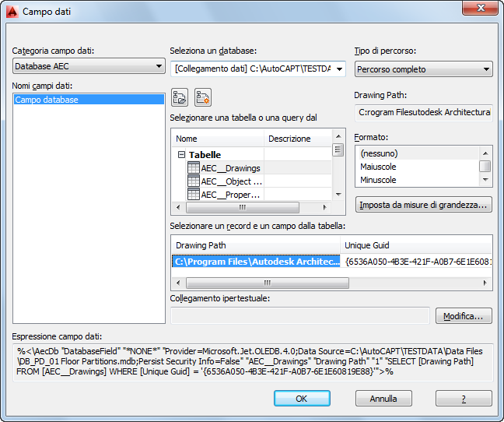The image size is (504, 422).
Task: Click the AutoCAD logo in the title bar
Action: click(x=12, y=11)
